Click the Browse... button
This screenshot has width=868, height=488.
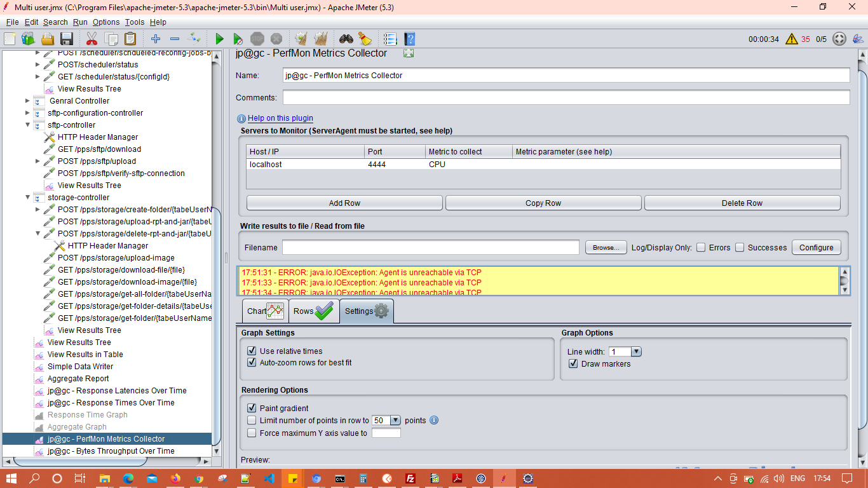(606, 248)
